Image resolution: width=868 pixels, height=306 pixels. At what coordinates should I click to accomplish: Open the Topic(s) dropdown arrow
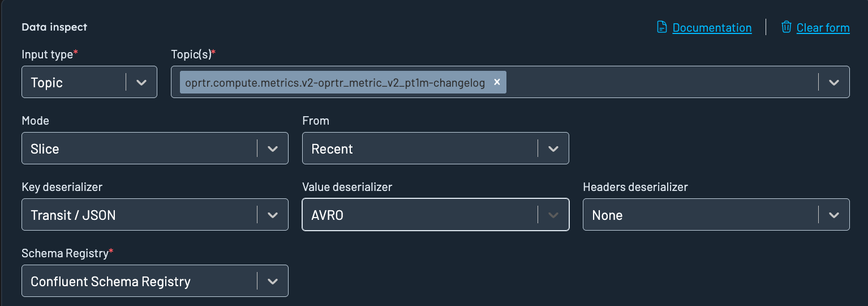click(833, 83)
